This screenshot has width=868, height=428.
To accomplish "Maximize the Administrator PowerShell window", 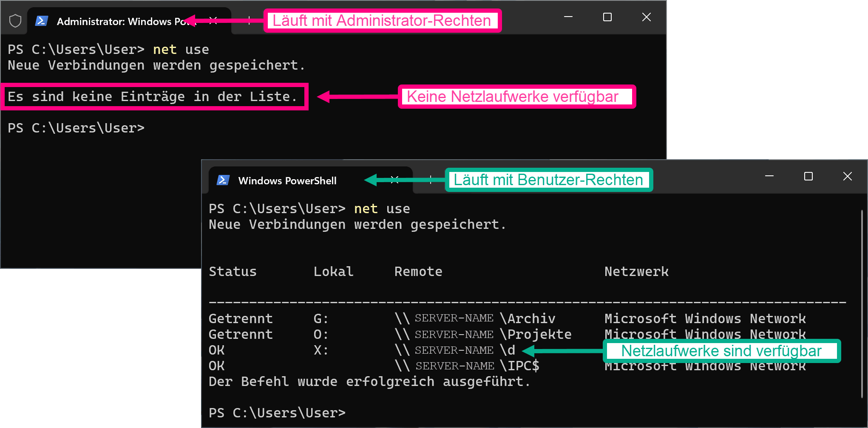I will point(607,17).
